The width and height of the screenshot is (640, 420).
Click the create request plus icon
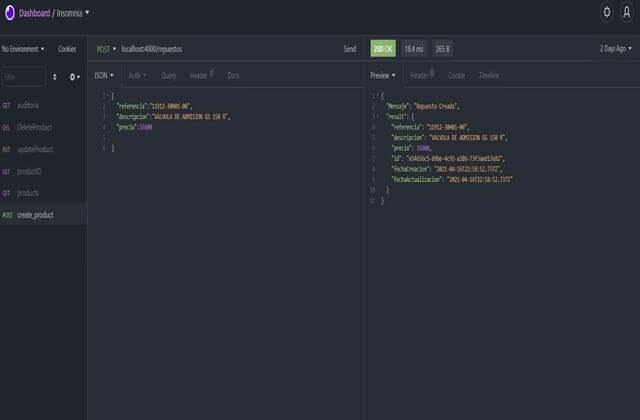coord(73,76)
